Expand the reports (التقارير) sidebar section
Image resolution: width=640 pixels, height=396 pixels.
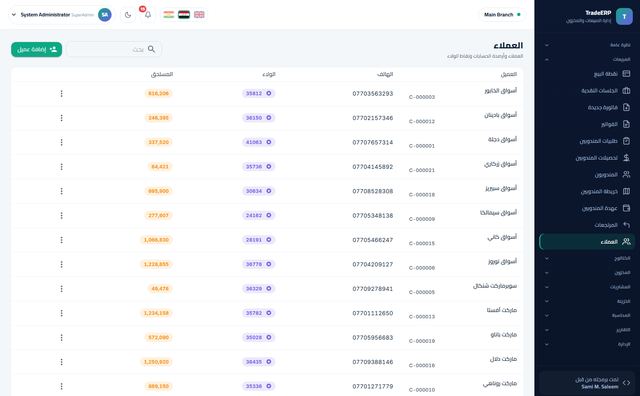pyautogui.click(x=587, y=330)
